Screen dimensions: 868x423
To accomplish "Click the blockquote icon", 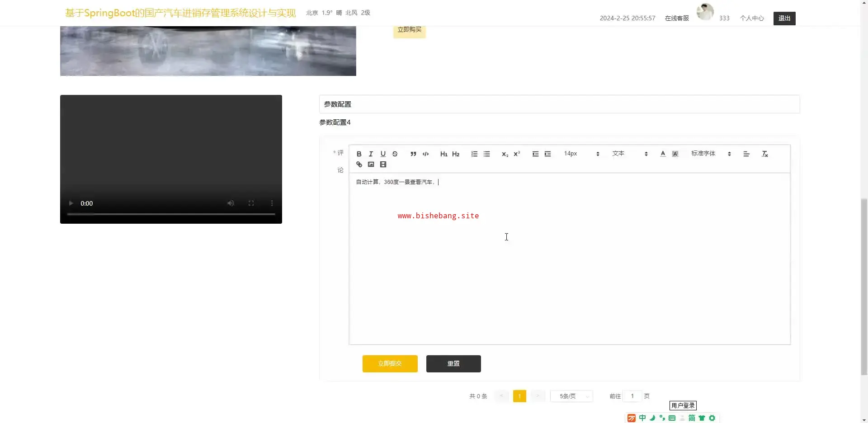I will [x=413, y=154].
